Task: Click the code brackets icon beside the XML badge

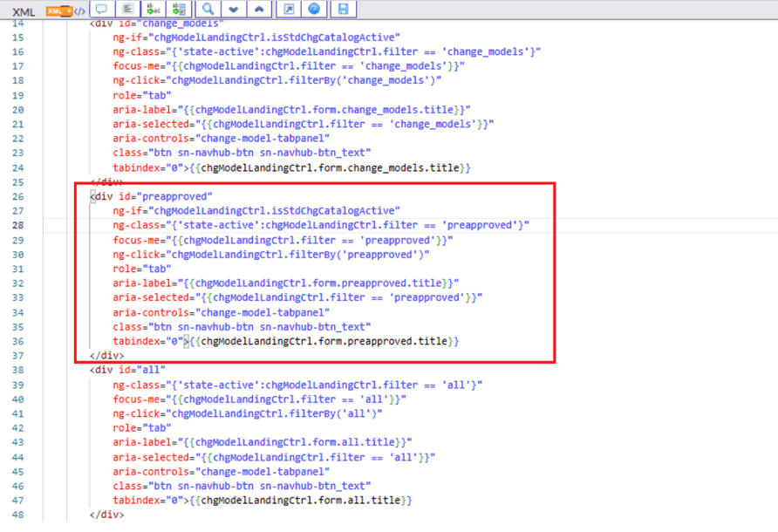Action: pyautogui.click(x=79, y=11)
